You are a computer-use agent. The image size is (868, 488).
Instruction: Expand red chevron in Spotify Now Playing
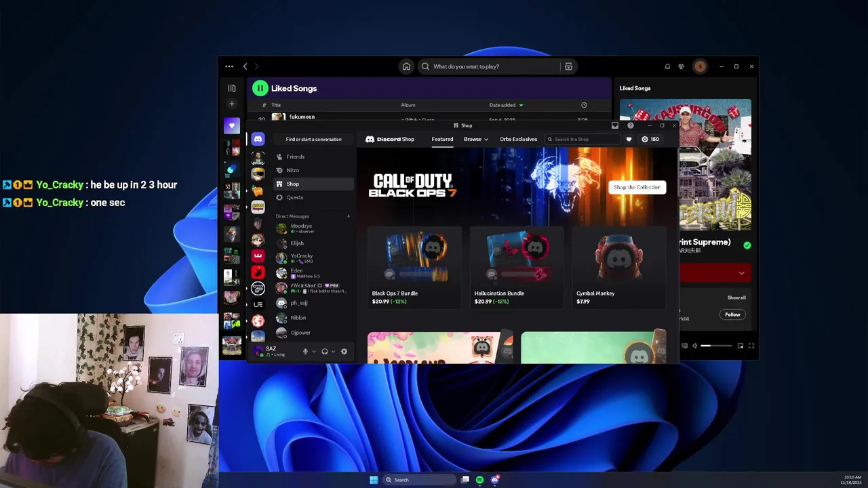(741, 273)
